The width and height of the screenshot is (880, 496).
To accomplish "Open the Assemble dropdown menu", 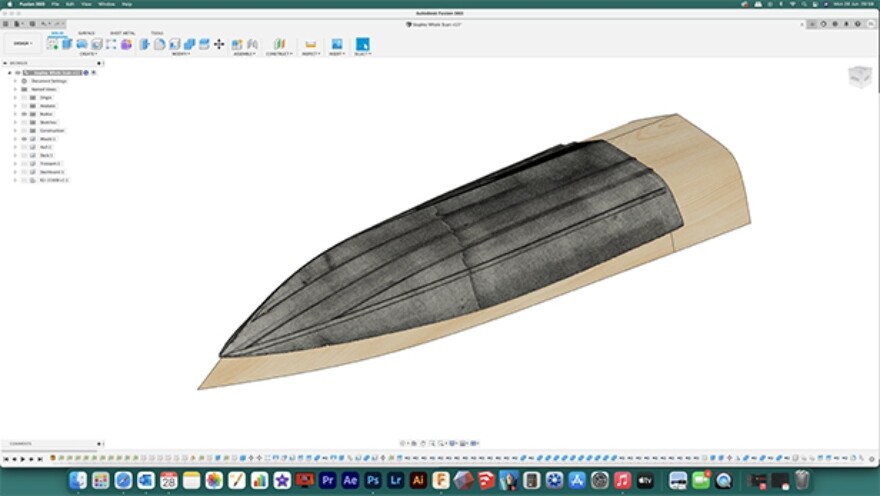I will point(245,54).
